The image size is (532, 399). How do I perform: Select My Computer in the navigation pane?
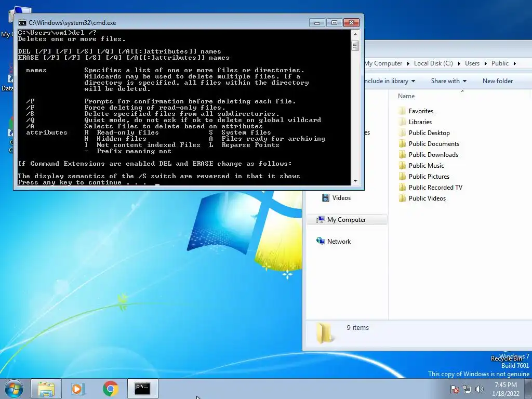(x=347, y=220)
